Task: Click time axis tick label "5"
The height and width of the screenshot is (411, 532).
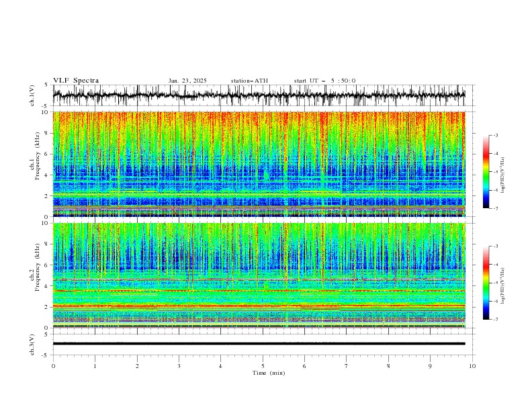Action: [263, 366]
